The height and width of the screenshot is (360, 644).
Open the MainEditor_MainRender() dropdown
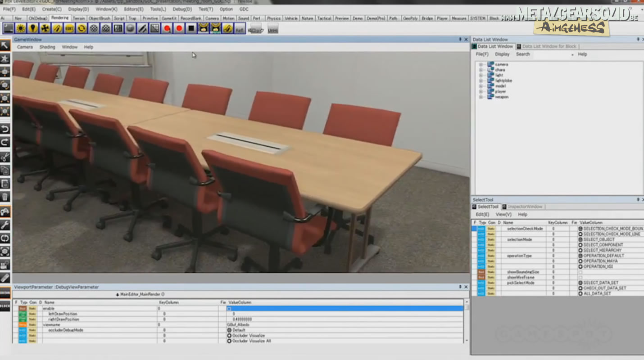(x=140, y=294)
